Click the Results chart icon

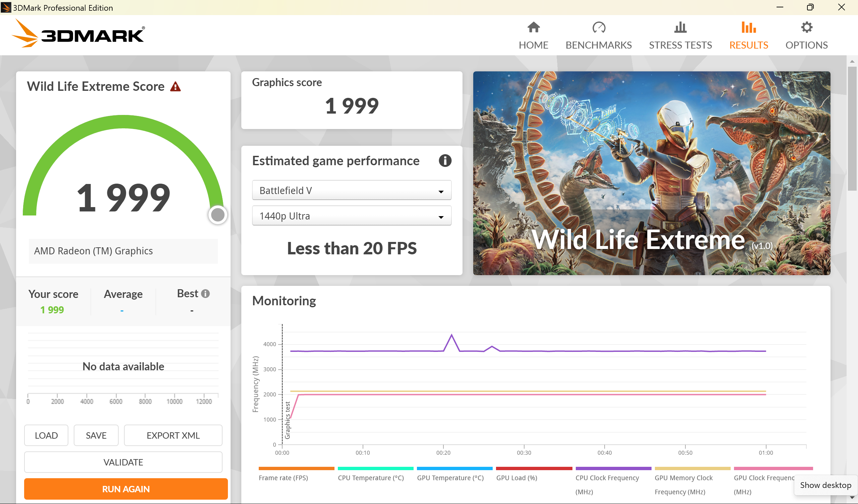748,27
